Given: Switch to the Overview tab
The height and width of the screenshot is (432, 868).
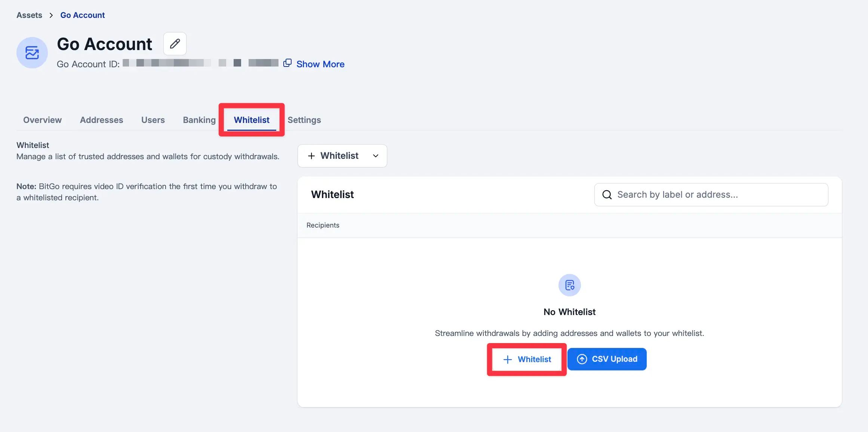Looking at the screenshot, I should point(42,120).
